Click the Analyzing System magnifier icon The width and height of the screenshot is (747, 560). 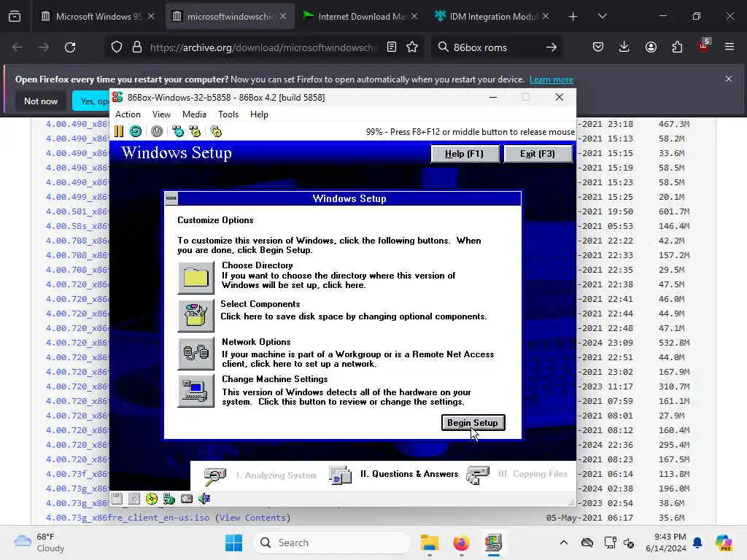click(x=215, y=475)
